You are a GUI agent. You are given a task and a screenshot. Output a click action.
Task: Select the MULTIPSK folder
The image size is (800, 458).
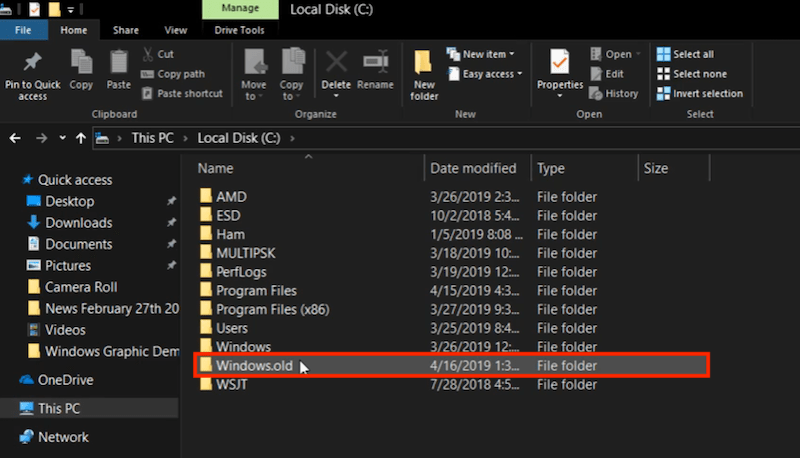pos(245,253)
